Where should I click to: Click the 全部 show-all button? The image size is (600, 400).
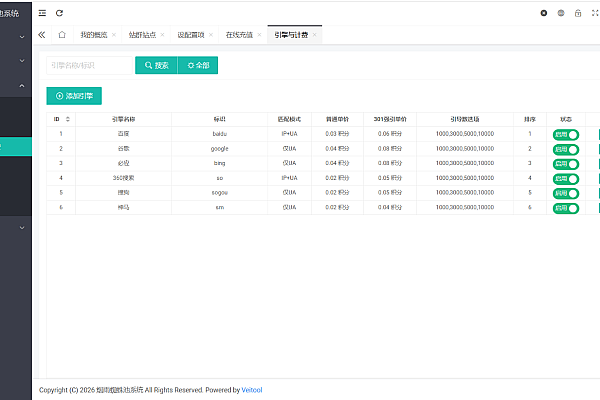pos(198,65)
